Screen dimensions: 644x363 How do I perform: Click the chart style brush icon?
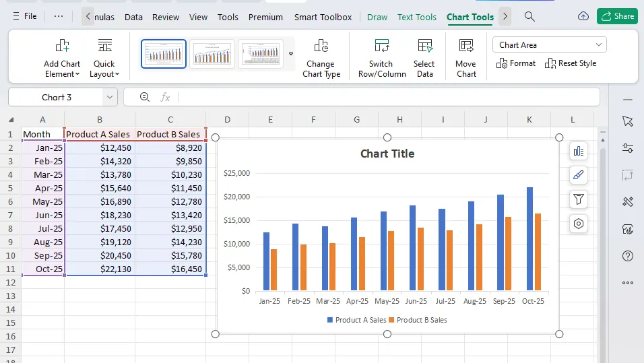pos(578,176)
